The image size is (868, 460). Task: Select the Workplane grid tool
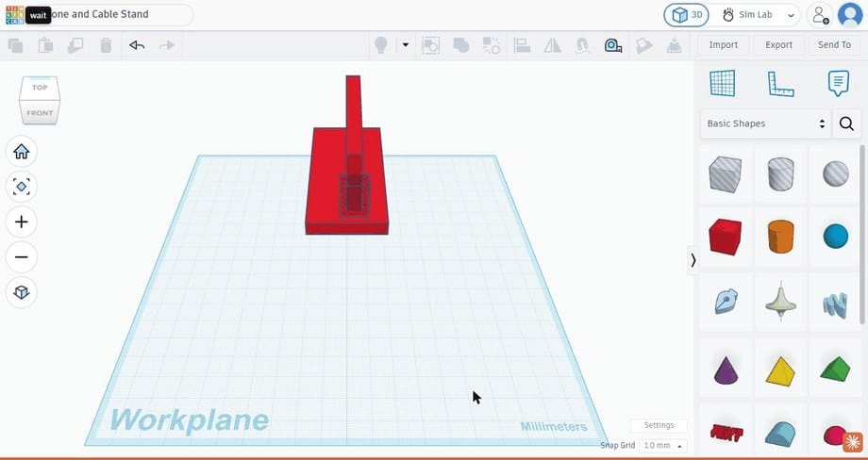(x=723, y=83)
